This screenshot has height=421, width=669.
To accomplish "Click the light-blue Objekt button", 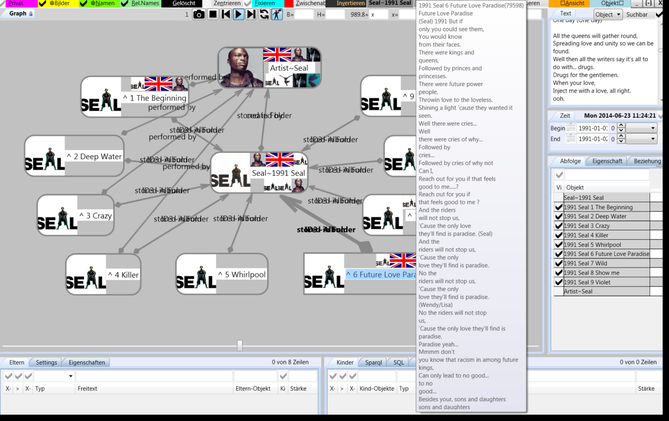I will (x=611, y=3).
